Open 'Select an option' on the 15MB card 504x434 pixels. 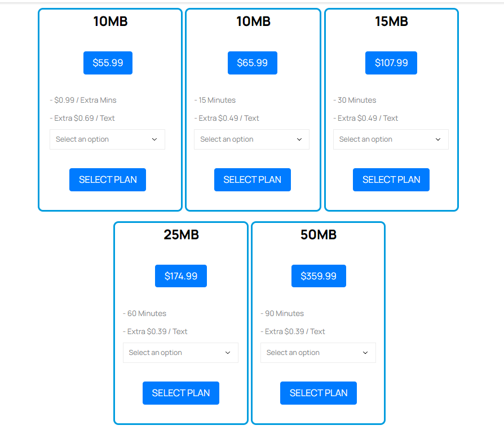(391, 139)
